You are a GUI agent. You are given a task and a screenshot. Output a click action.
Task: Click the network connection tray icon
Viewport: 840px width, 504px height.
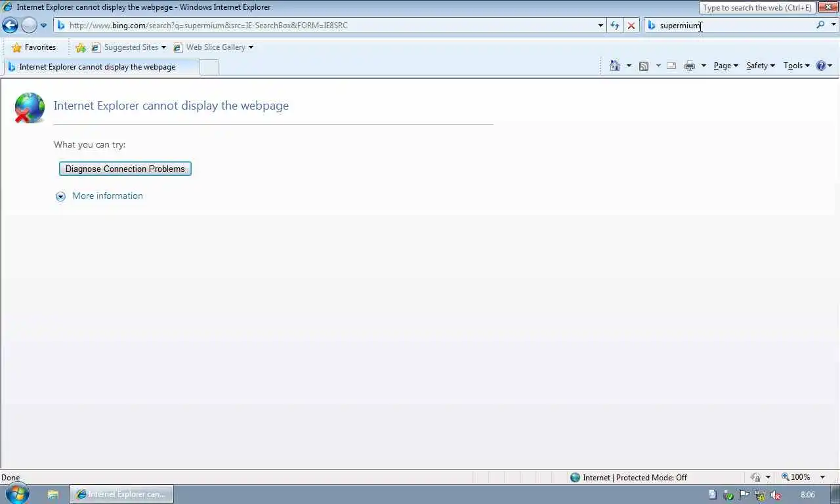pos(760,495)
